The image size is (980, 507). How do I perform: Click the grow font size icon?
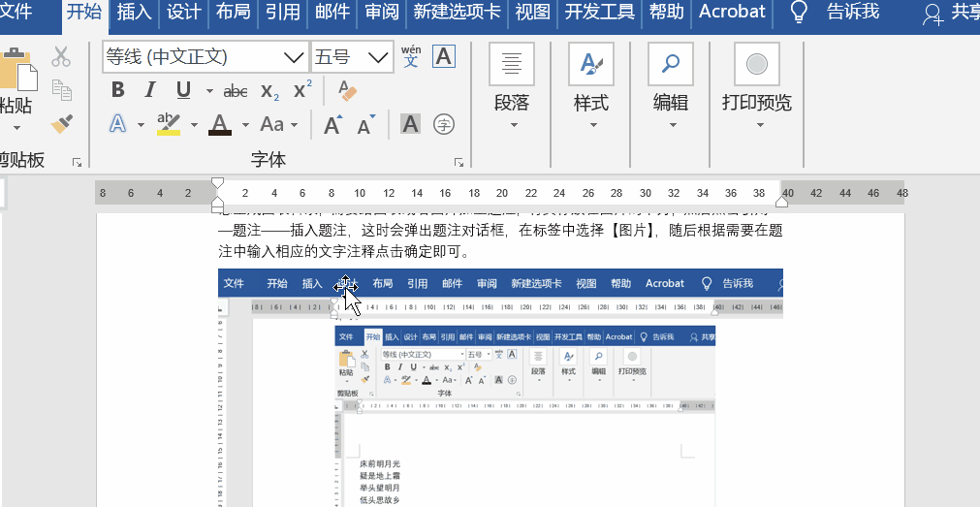tap(333, 124)
